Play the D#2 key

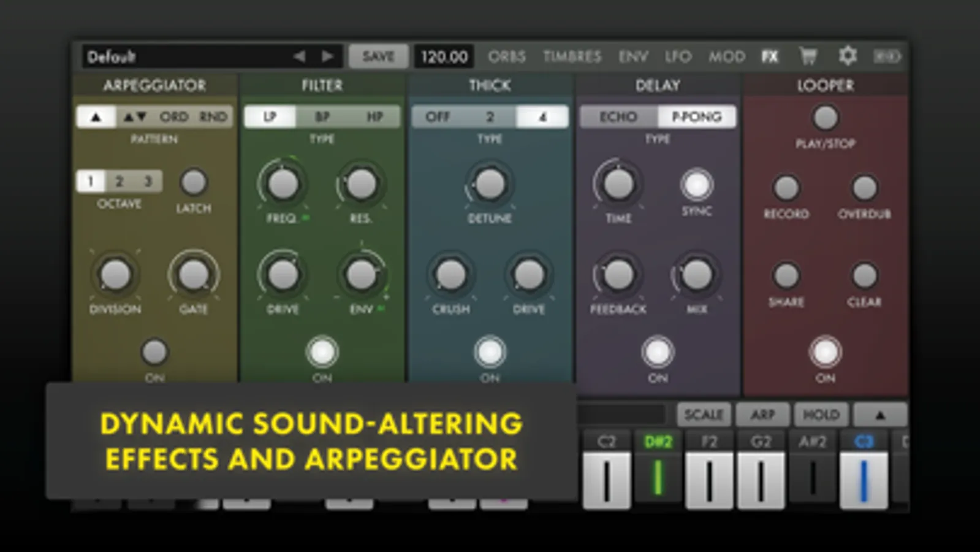tap(658, 469)
